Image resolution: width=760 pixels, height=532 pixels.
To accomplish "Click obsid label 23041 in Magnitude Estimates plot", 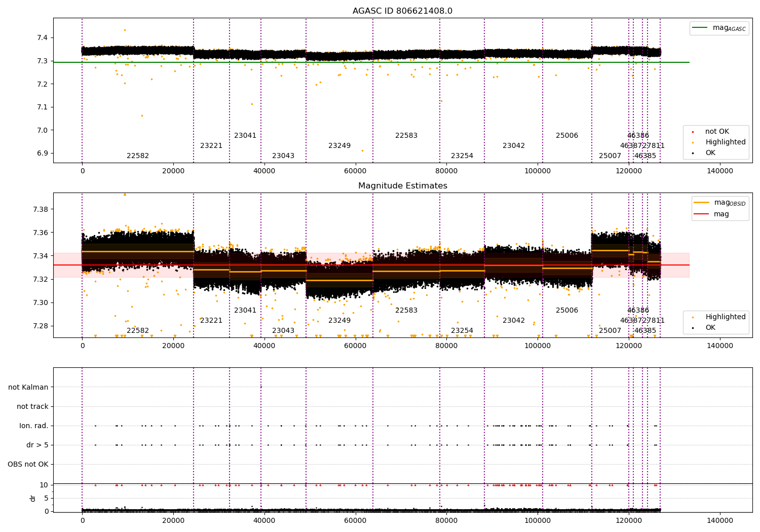I will tap(245, 311).
